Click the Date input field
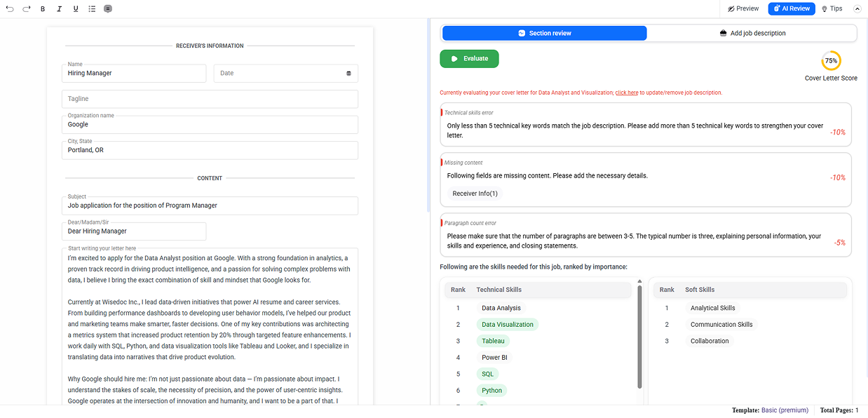The width and height of the screenshot is (868, 418). (x=286, y=73)
